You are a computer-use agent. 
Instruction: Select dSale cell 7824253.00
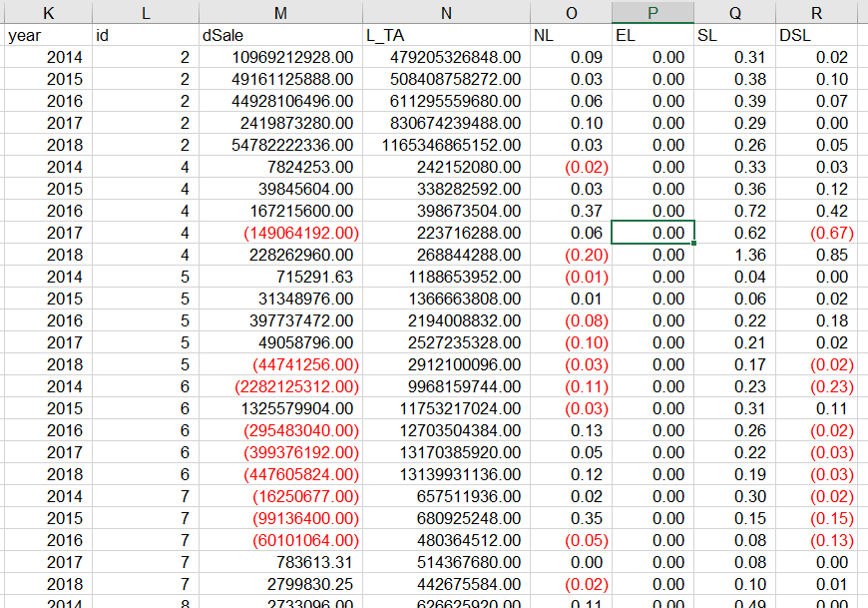point(280,167)
